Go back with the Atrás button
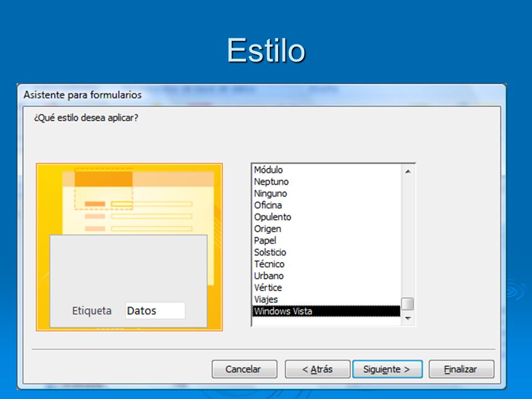Viewport: 532px width, 399px height. point(317,369)
